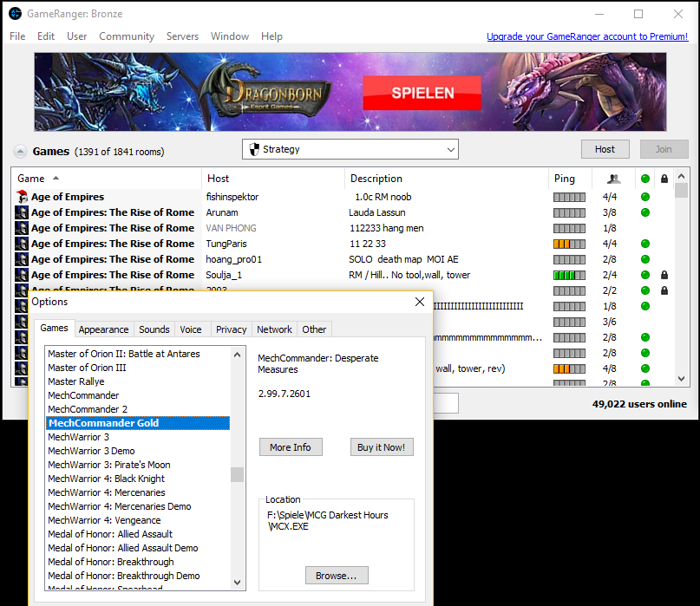Click the down arrow of the Options game list scrollbar
The height and width of the screenshot is (606, 700).
pos(238,583)
